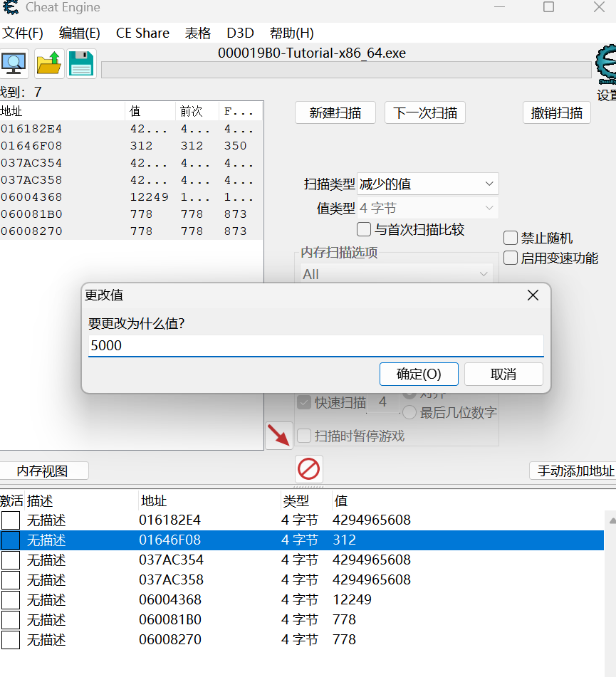Viewport: 616px width, 677px height.
Task: Enable the 与首次扫描比较 checkbox
Action: point(363,229)
